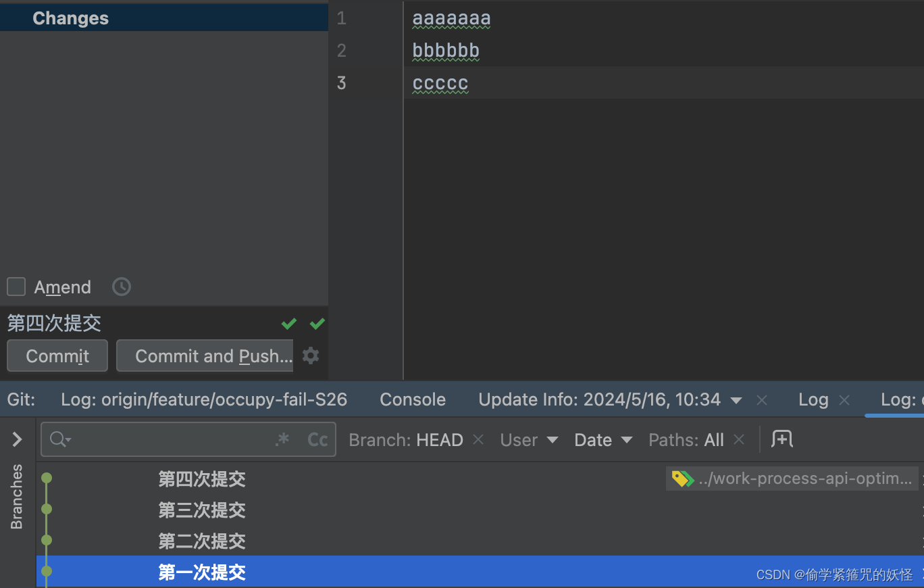Open new log tab icon
Screen dimensions: 924x588
click(782, 439)
